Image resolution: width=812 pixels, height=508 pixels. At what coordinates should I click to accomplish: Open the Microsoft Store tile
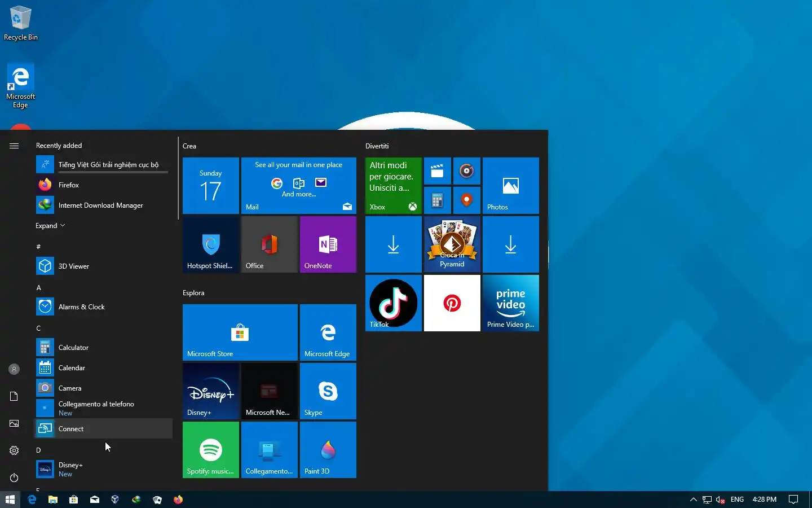pos(240,332)
